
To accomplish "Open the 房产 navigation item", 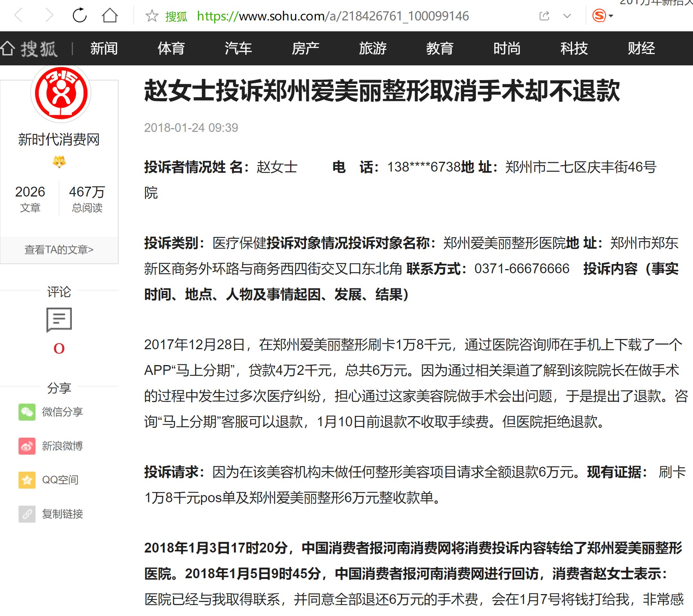I will 306,48.
